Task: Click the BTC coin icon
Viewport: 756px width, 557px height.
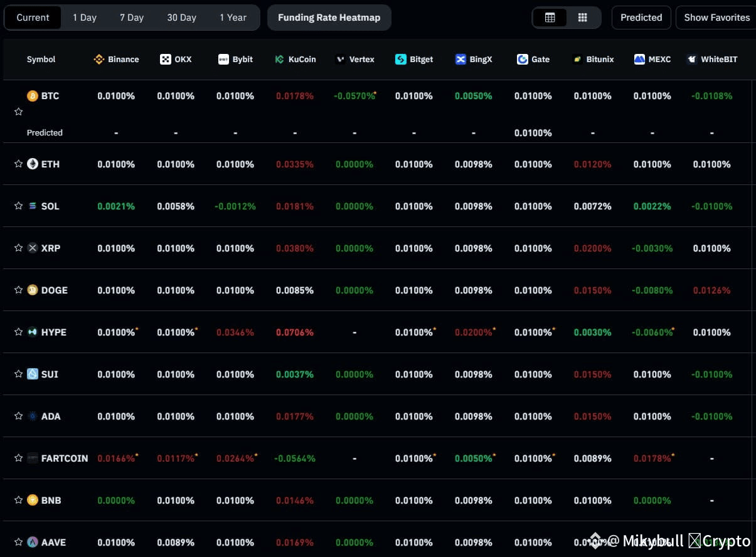Action: tap(33, 96)
